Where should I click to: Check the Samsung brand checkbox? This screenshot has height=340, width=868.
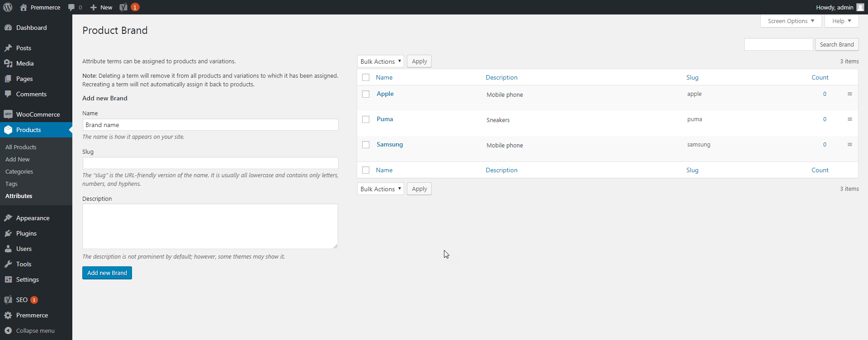click(x=366, y=145)
